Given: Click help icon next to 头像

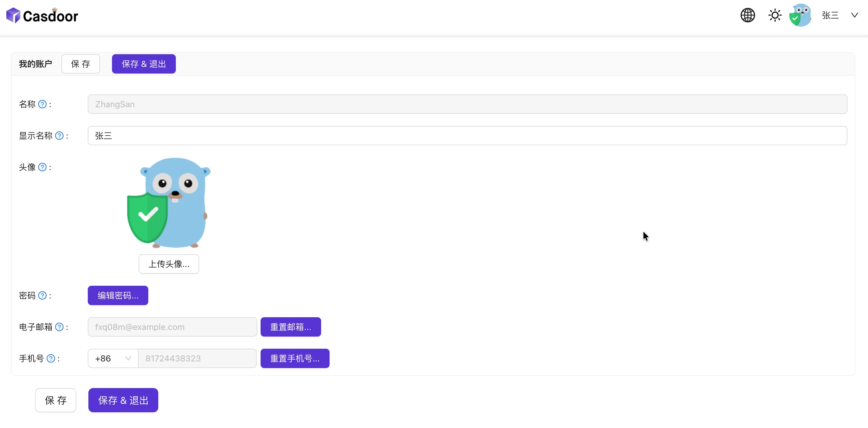Looking at the screenshot, I should point(42,167).
